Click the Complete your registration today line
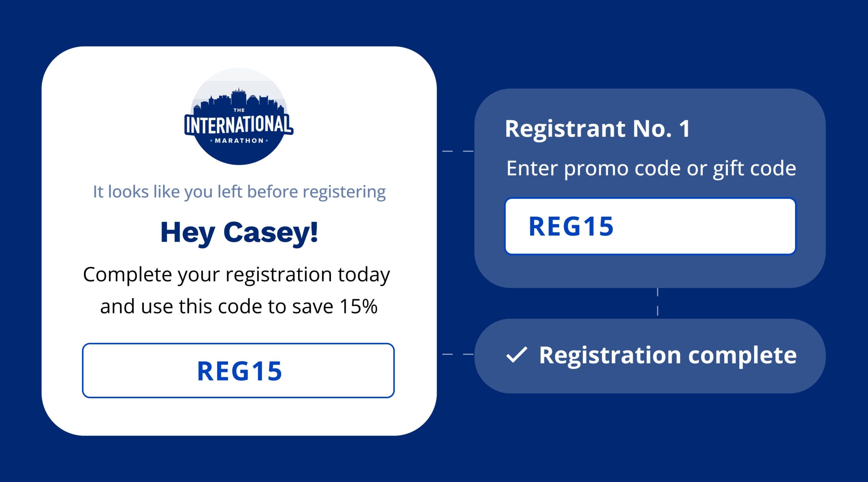868x482 pixels. (x=237, y=274)
